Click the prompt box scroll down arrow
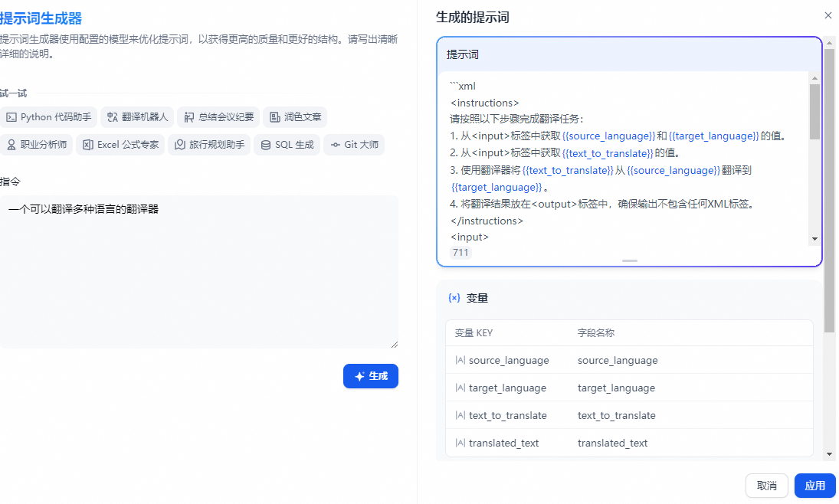The height and width of the screenshot is (504, 839). point(814,239)
